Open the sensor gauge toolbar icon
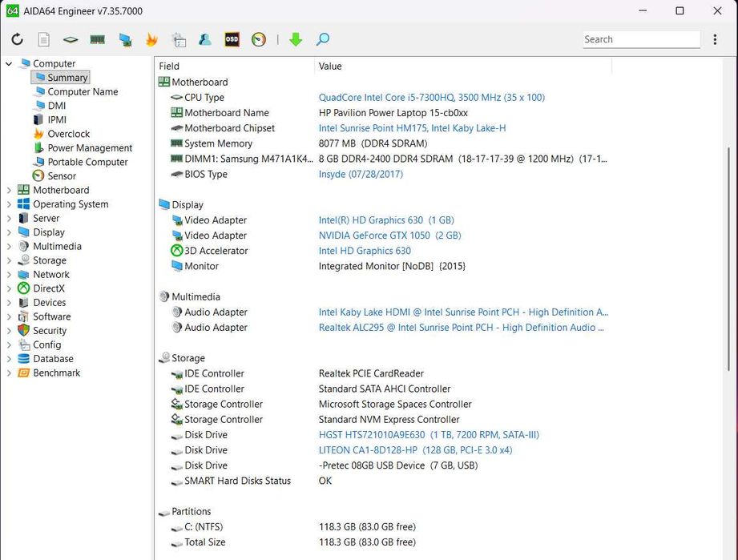This screenshot has width=738, height=560. pos(259,39)
